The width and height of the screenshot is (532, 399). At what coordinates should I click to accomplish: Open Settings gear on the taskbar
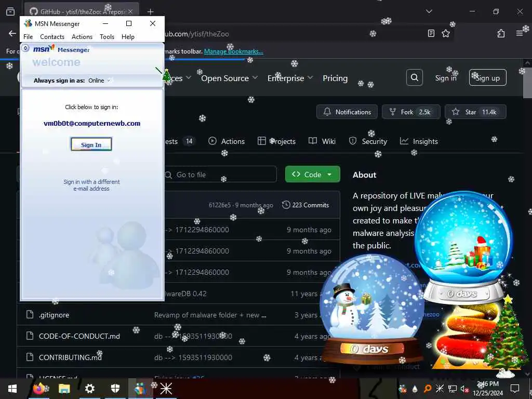coord(89,389)
